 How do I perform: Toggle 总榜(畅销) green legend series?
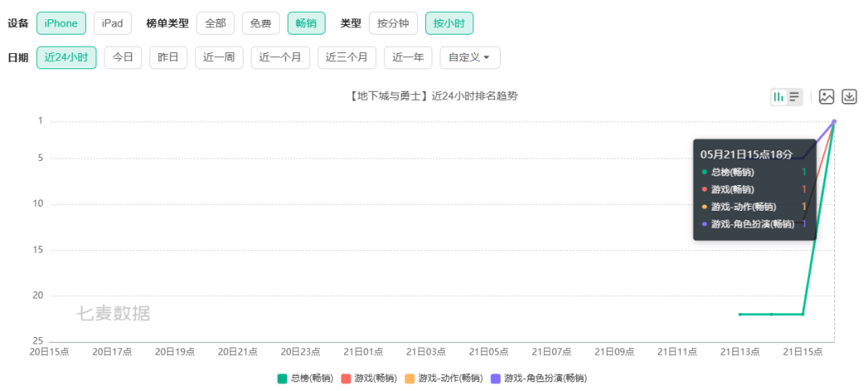[x=305, y=379]
